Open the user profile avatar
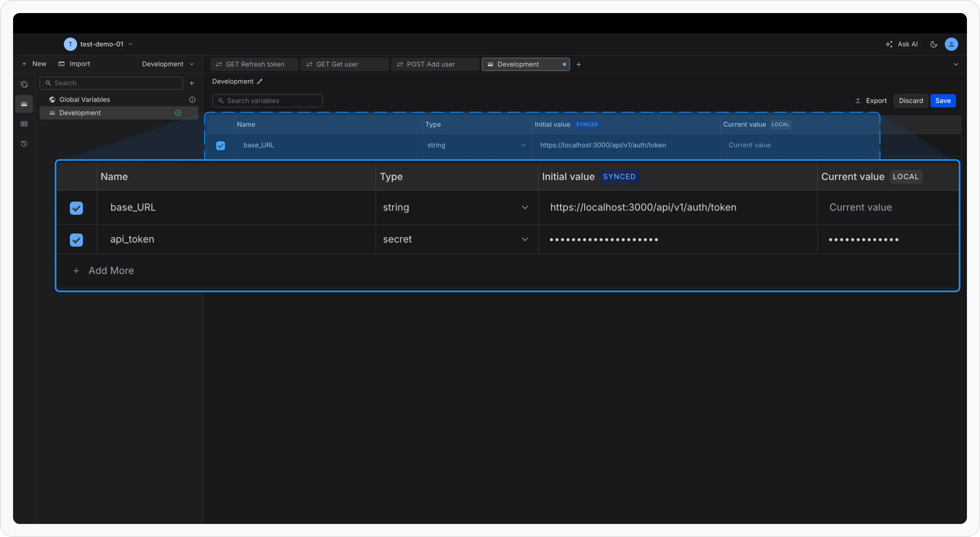This screenshot has height=537, width=980. 951,44
